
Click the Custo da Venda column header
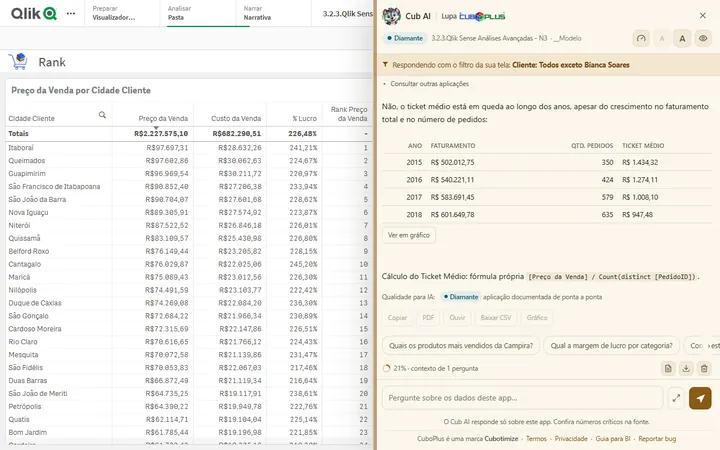point(236,118)
